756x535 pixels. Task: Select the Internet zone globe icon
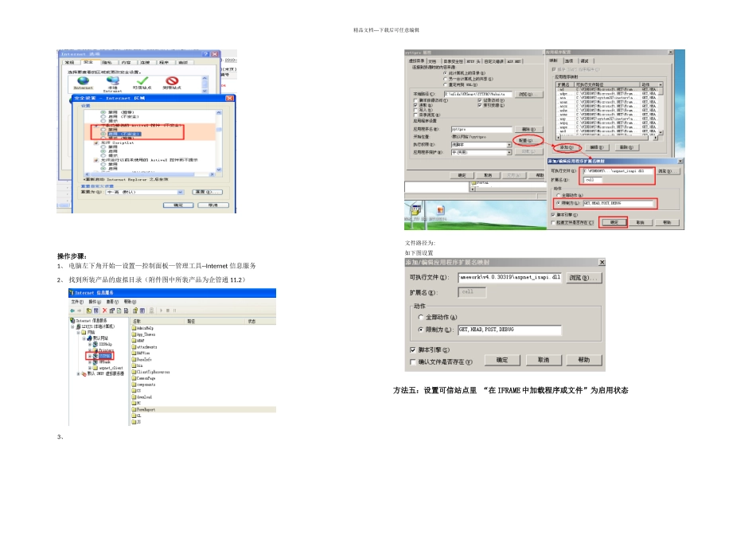(x=84, y=81)
